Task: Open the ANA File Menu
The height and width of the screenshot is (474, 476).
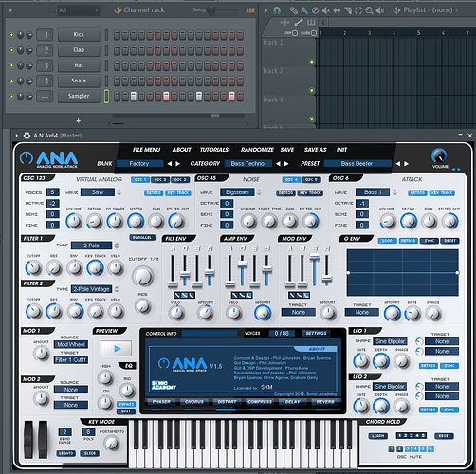Action: click(x=146, y=150)
